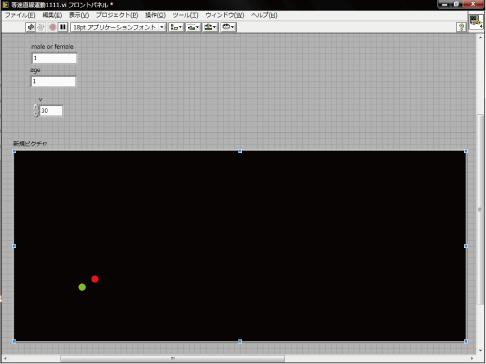Open the context help question-mark icon

coord(461,27)
